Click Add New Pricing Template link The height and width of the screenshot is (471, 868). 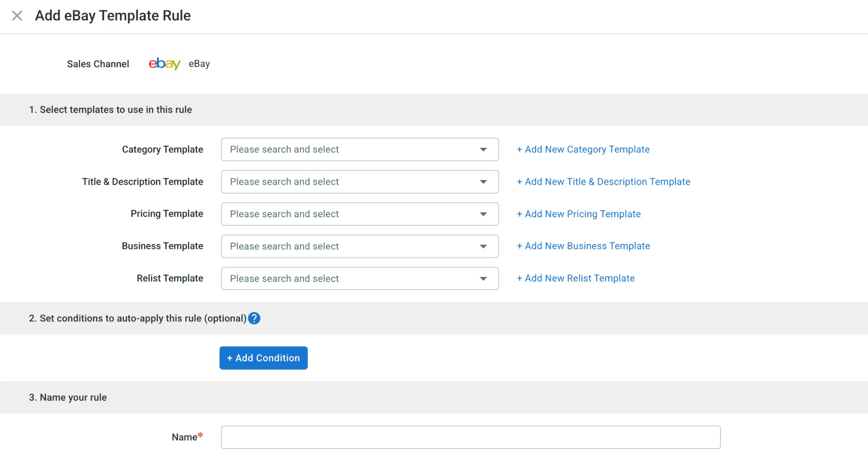(579, 214)
